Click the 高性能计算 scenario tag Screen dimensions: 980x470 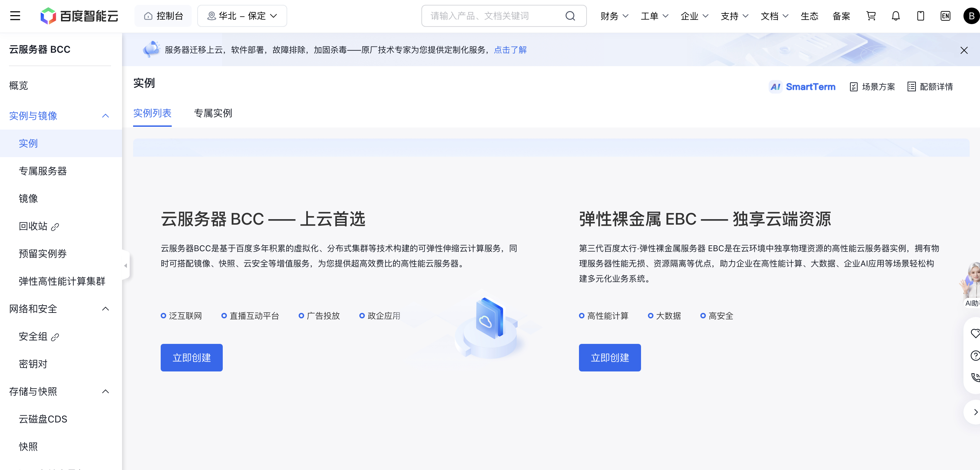tap(604, 316)
